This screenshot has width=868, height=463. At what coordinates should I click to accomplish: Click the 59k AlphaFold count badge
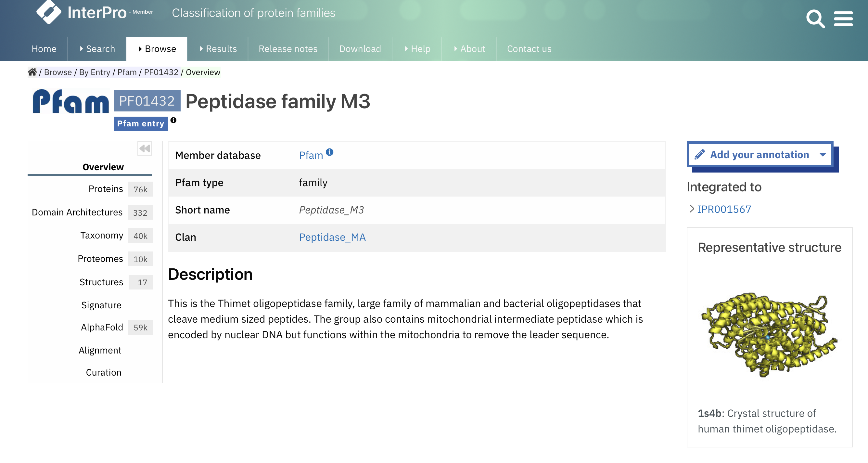point(141,327)
